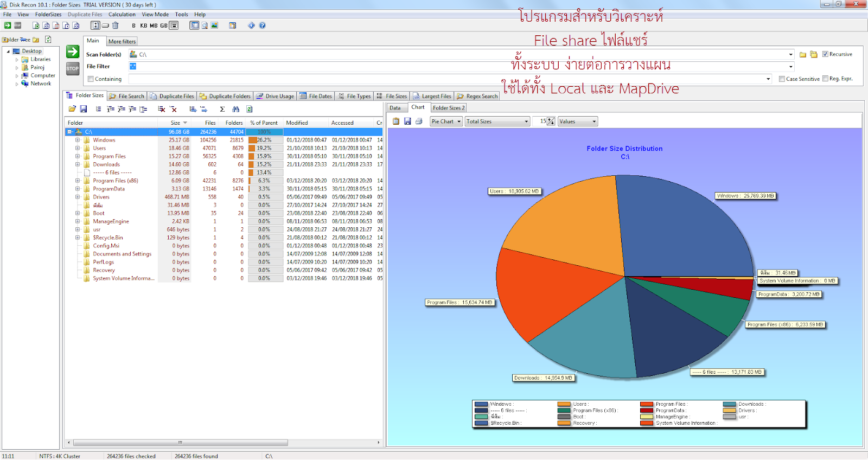
Task: Click the trash can icon in top toolbar
Action: (x=116, y=25)
